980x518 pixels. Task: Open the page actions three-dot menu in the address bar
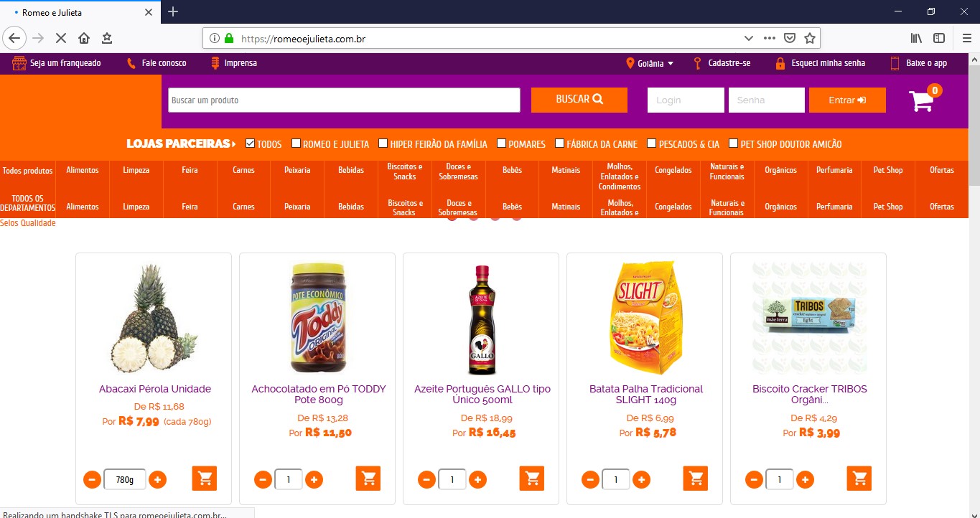(x=769, y=38)
